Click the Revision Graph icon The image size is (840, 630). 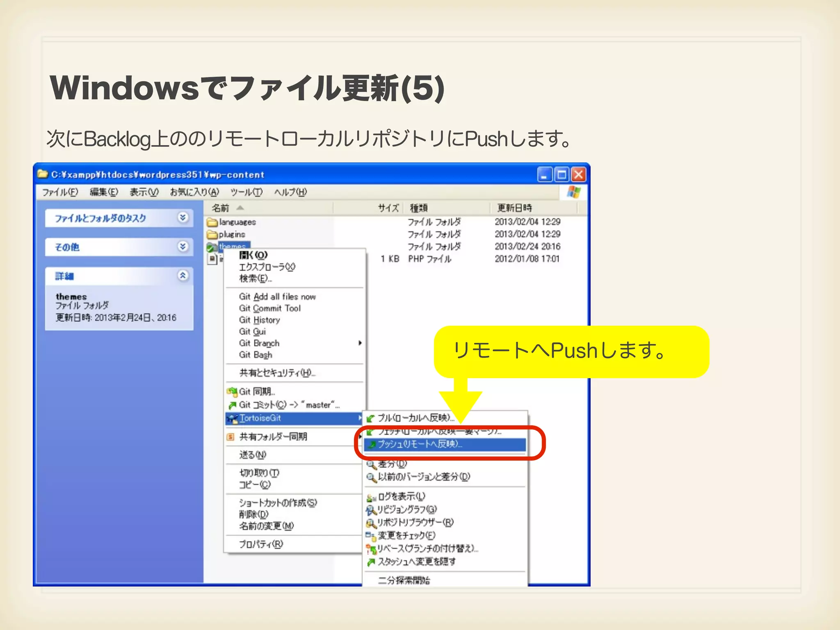(371, 510)
